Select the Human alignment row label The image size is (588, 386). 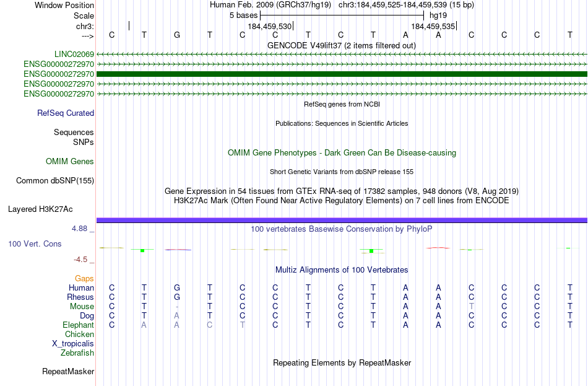pos(81,288)
